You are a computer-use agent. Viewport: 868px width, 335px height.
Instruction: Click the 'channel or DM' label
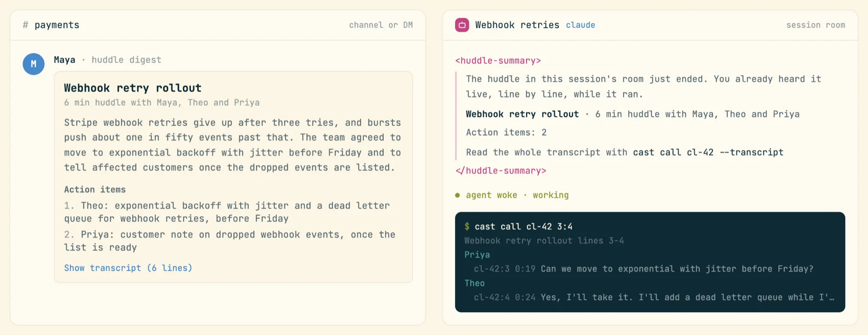[x=381, y=25]
